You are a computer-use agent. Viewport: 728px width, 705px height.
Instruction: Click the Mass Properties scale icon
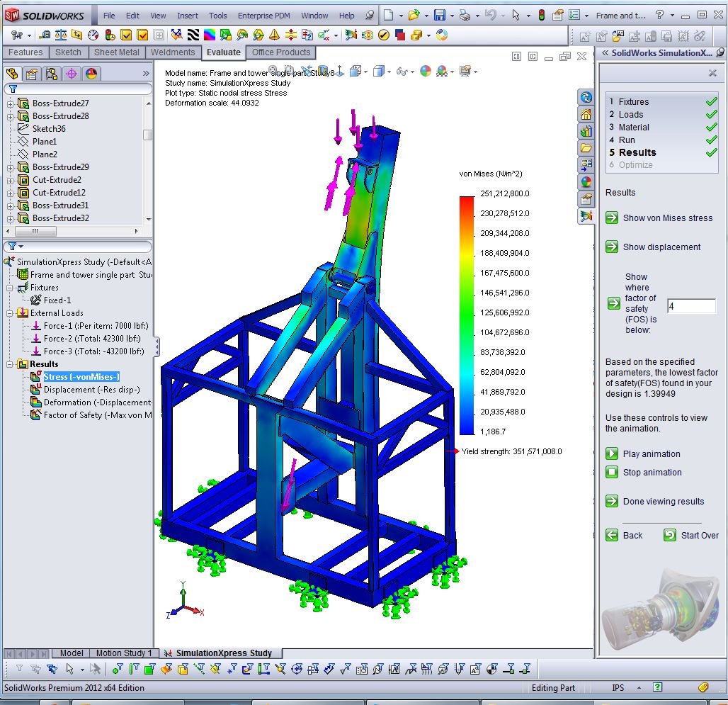tap(61, 35)
